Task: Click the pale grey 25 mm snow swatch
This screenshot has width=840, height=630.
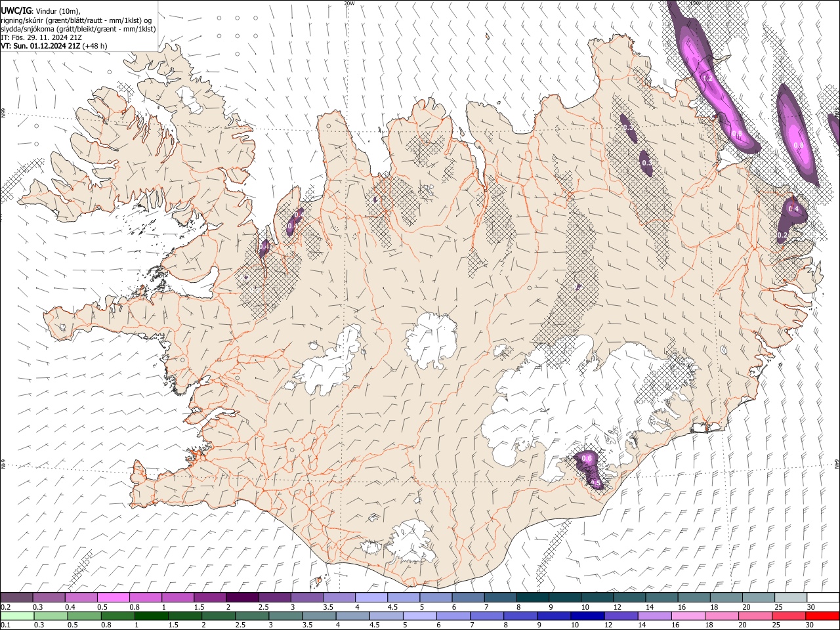Action: pos(791,597)
